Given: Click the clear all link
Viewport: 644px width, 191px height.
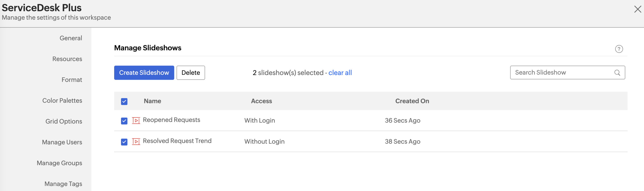Looking at the screenshot, I should (340, 72).
